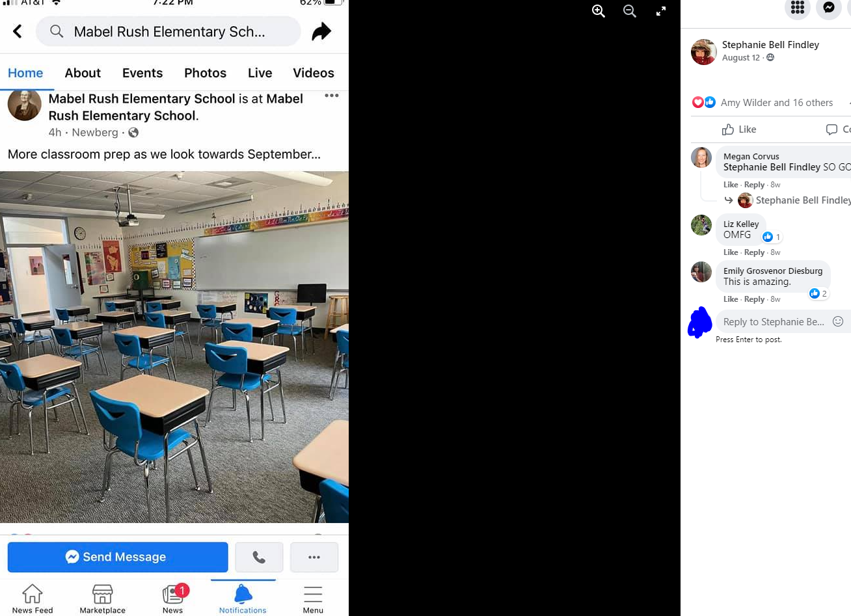Zoom out of the photo
The height and width of the screenshot is (616, 851).
[x=630, y=11]
